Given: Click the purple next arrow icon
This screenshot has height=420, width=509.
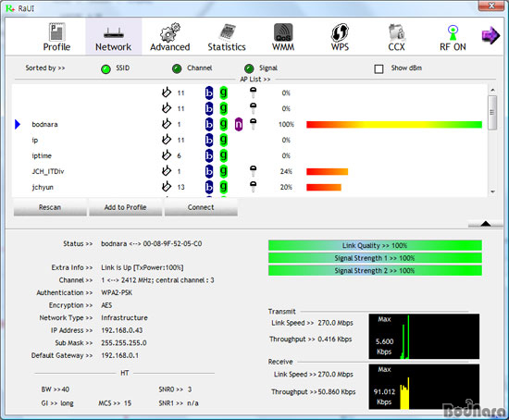Looking at the screenshot, I should (490, 35).
